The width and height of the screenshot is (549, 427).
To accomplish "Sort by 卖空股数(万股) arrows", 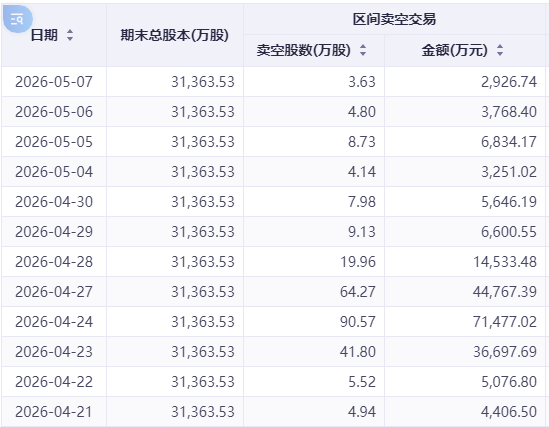I will pos(363,50).
